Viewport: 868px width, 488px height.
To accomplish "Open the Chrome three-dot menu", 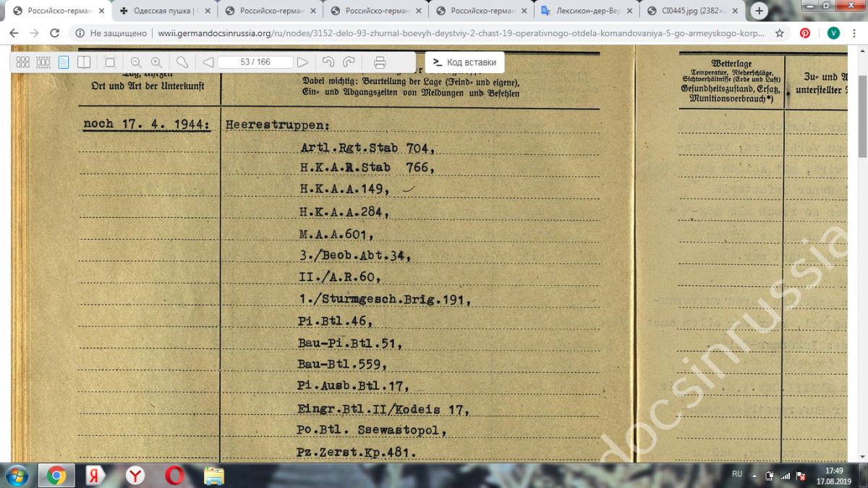I will tap(855, 33).
